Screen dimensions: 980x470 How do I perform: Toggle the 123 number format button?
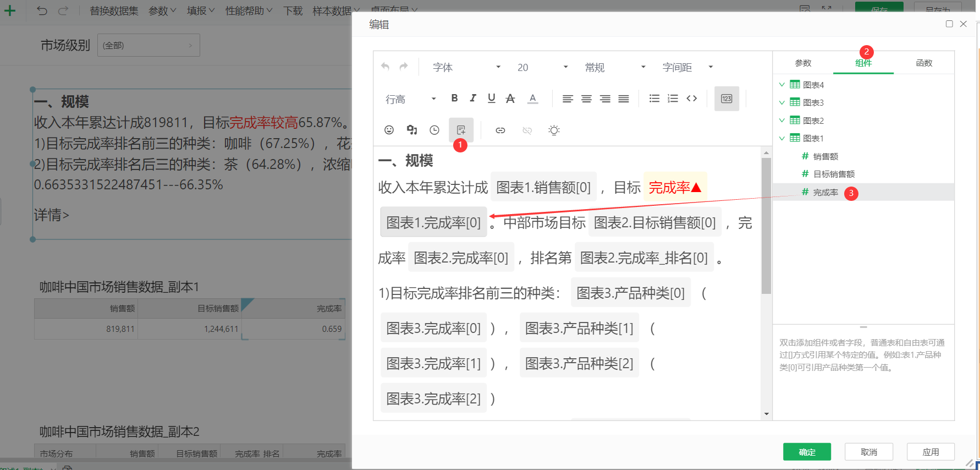[726, 99]
